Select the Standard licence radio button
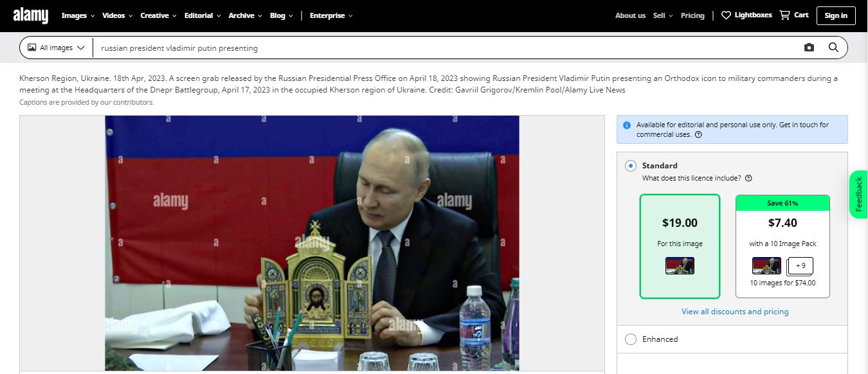 pos(631,165)
